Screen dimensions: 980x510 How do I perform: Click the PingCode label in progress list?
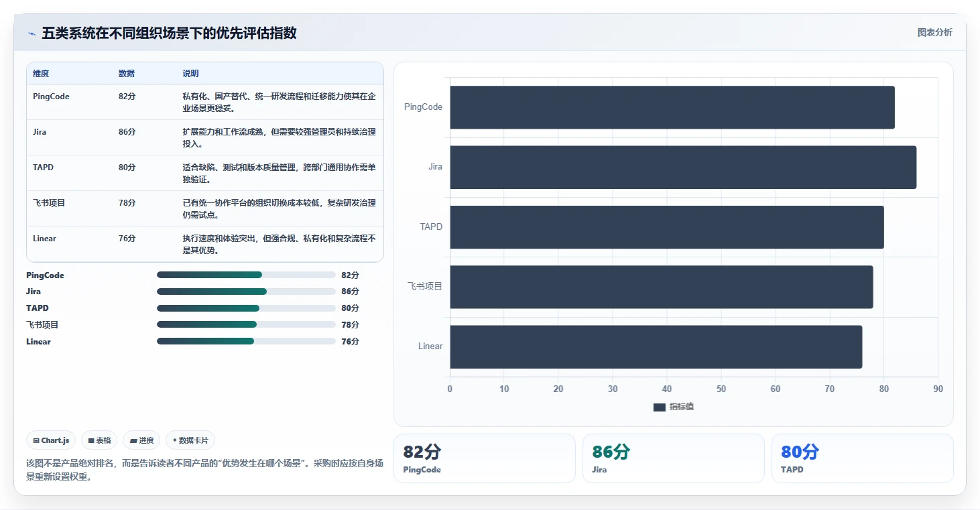click(45, 275)
